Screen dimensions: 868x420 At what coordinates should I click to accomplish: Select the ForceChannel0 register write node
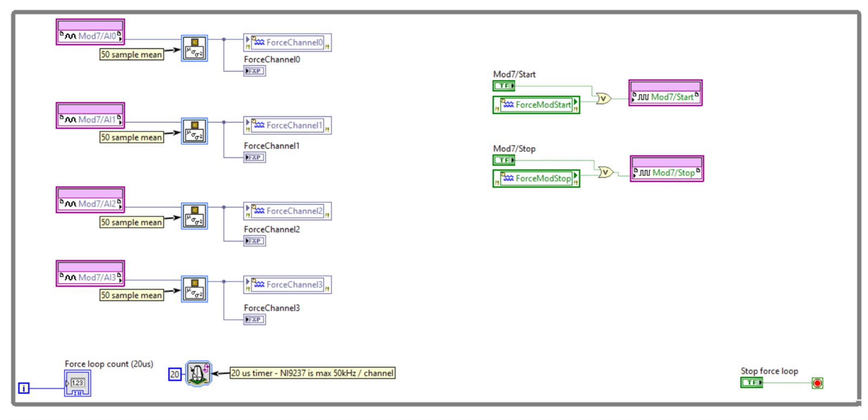click(x=288, y=42)
